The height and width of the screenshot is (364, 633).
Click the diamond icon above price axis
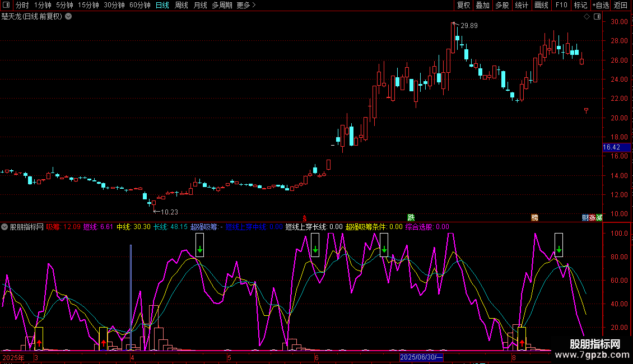(x=587, y=17)
